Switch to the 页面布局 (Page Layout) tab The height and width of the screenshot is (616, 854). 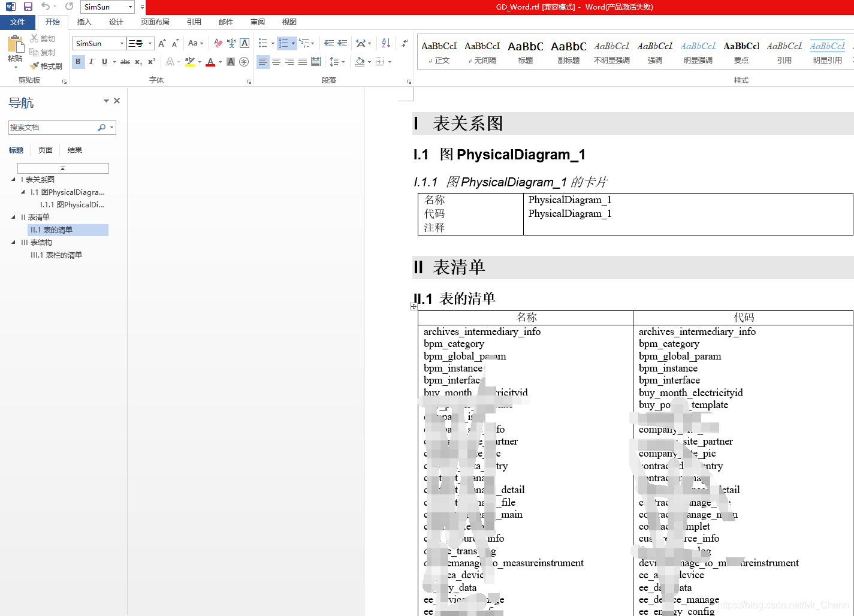pos(155,22)
